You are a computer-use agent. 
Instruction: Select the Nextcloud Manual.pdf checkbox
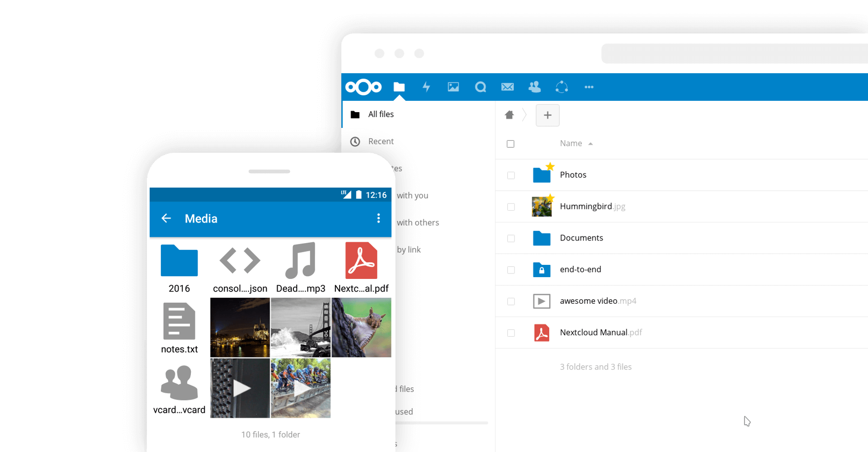(x=511, y=333)
